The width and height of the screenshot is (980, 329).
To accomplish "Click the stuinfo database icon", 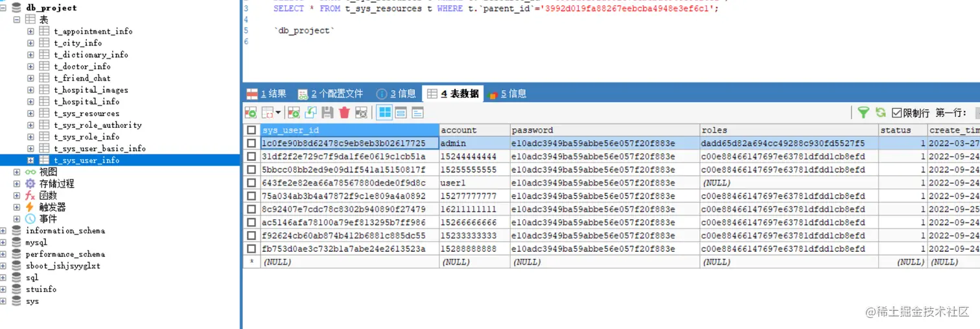I will point(17,289).
